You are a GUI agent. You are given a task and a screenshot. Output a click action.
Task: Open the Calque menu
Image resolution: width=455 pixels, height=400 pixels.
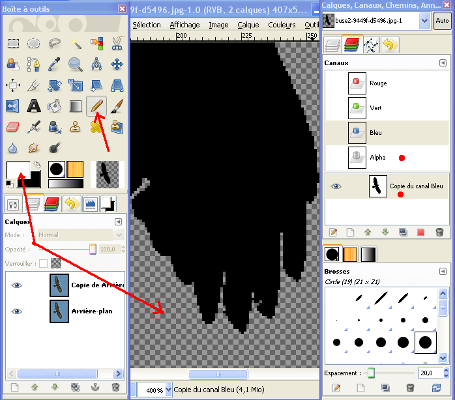click(248, 25)
